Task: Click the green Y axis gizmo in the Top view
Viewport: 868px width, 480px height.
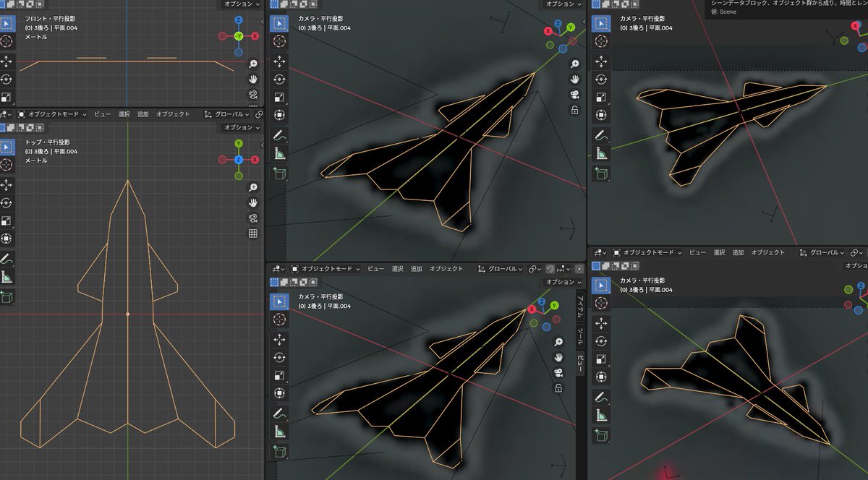Action: 239,144
